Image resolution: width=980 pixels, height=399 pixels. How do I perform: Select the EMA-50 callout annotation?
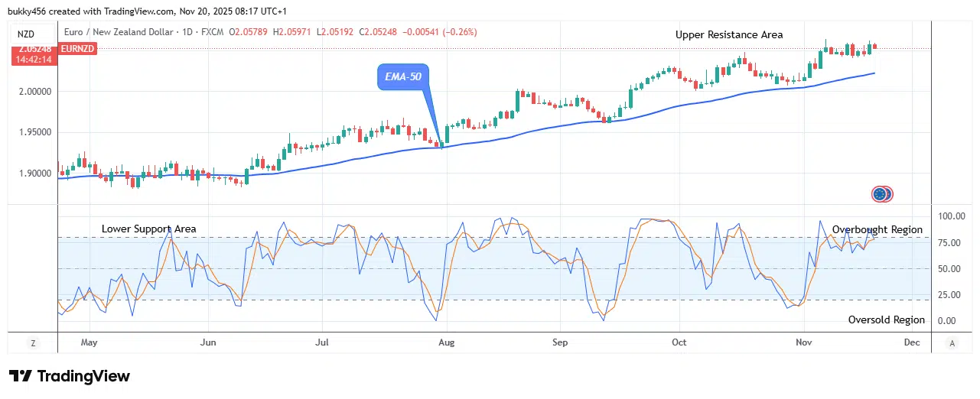[x=402, y=76]
